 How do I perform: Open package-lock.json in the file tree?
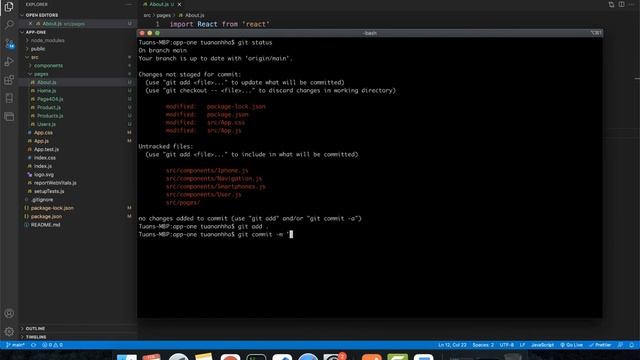click(52, 208)
